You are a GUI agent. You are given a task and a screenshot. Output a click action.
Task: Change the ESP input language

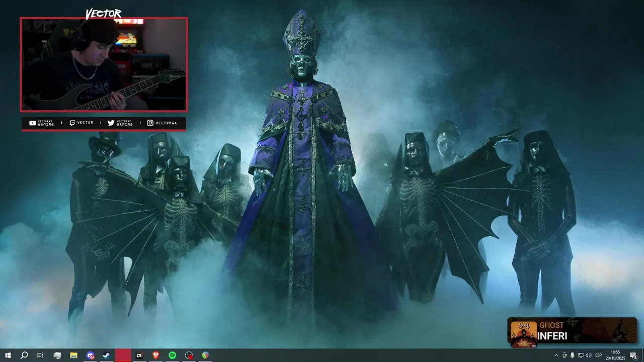599,355
